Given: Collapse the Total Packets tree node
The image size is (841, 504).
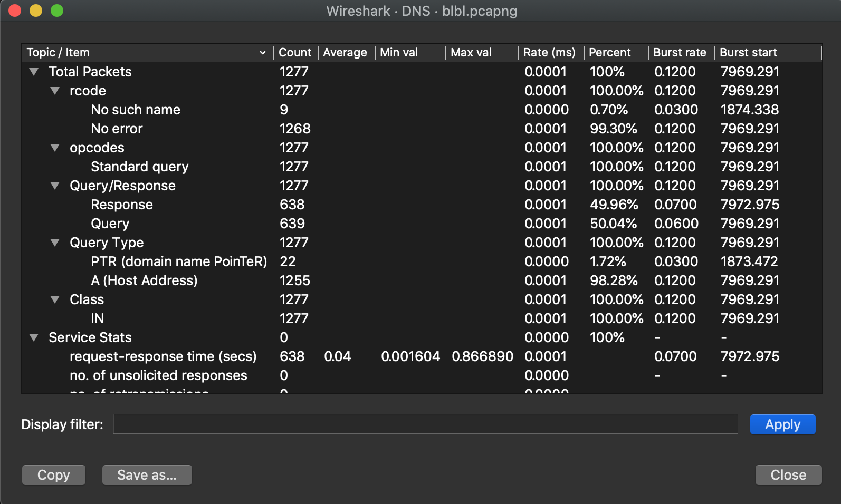Looking at the screenshot, I should pos(34,72).
